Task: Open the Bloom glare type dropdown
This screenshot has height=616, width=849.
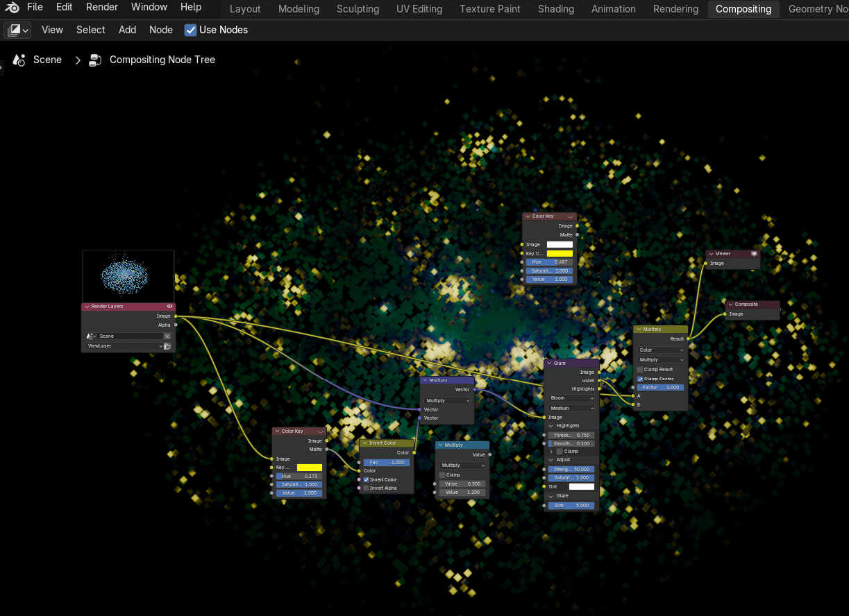Action: click(x=572, y=398)
